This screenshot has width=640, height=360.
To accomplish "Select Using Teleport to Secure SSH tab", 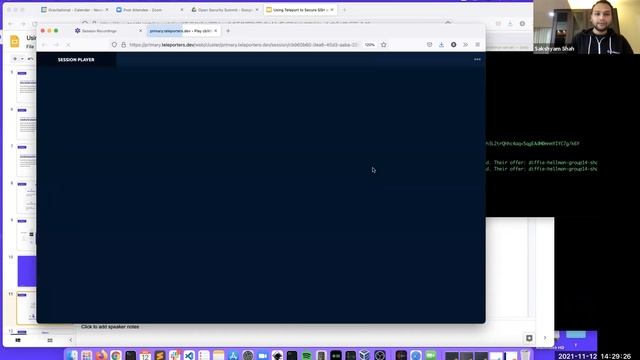I will (300, 10).
